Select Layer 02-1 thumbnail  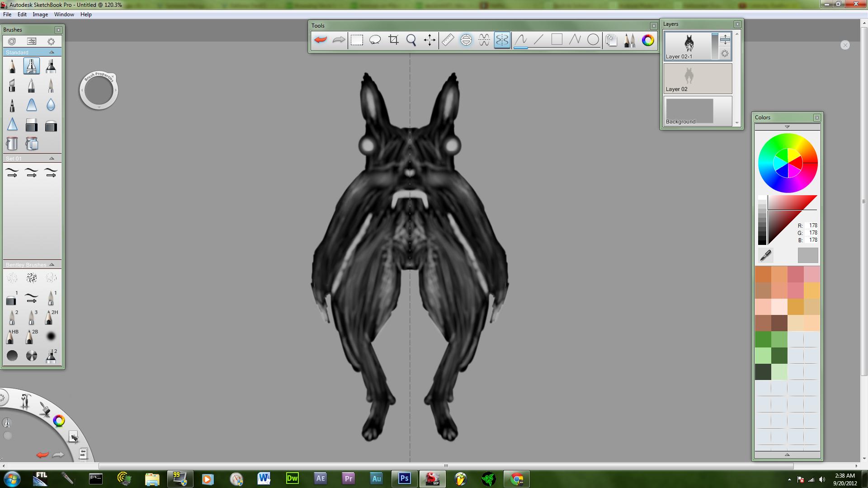(x=689, y=44)
